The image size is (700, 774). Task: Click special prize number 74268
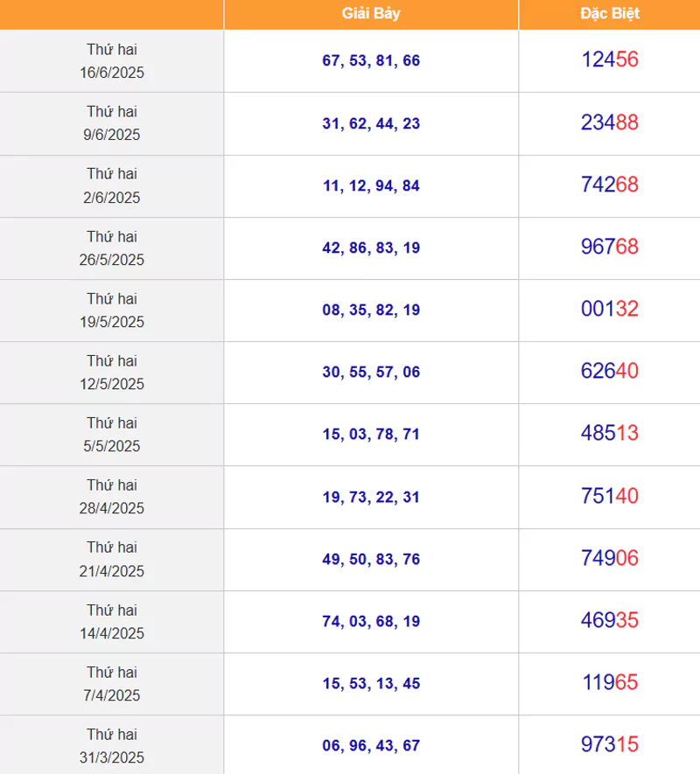click(610, 185)
